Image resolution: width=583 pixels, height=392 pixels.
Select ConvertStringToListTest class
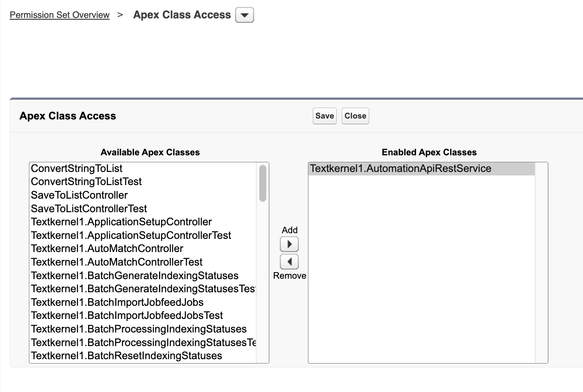tap(143, 182)
